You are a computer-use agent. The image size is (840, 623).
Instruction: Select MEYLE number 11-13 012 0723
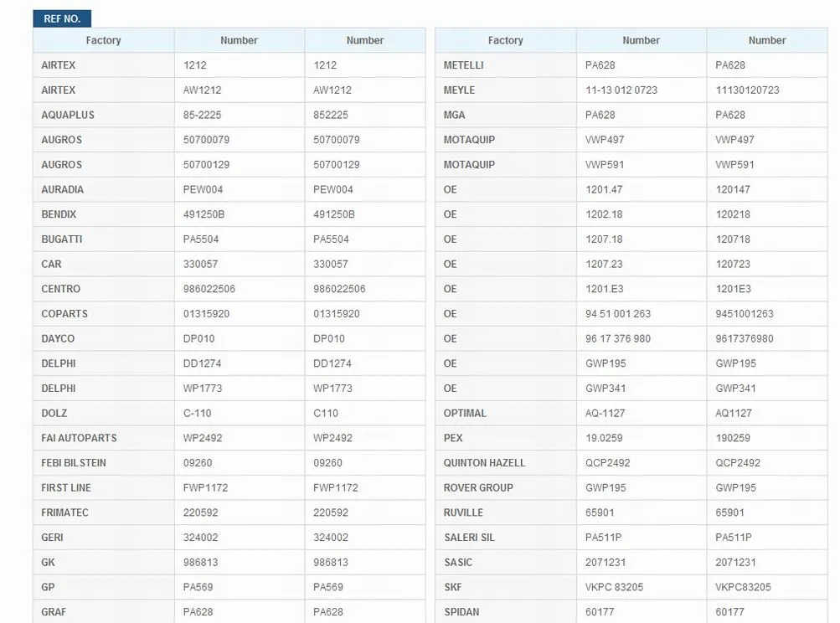coord(621,90)
